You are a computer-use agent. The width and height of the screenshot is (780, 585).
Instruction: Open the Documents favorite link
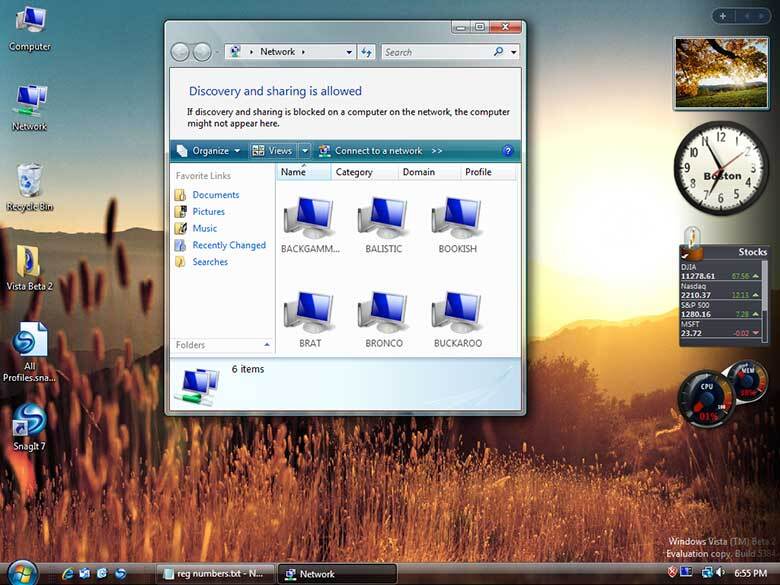(207, 195)
